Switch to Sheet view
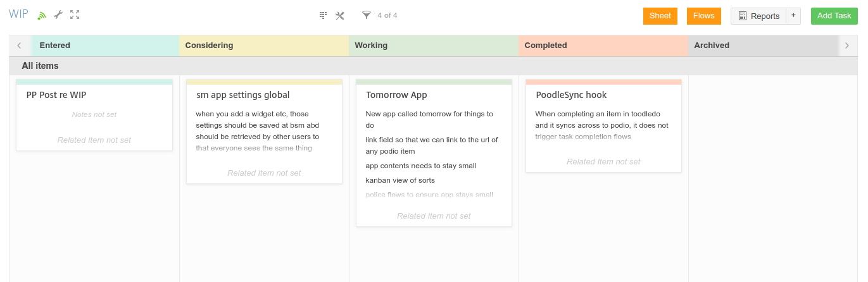This screenshot has width=868, height=282. pyautogui.click(x=660, y=16)
